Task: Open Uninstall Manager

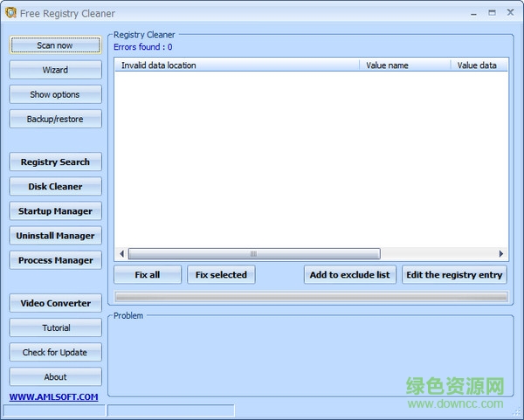Action: [55, 236]
